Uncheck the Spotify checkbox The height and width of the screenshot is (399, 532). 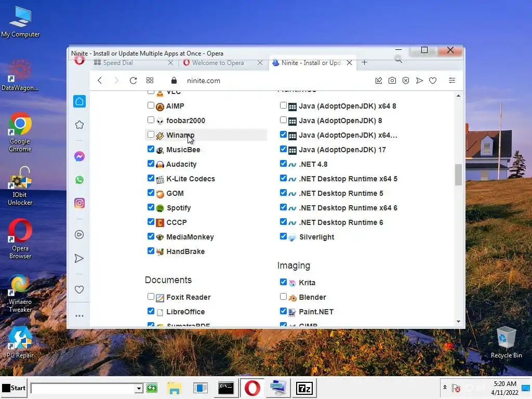tap(151, 207)
